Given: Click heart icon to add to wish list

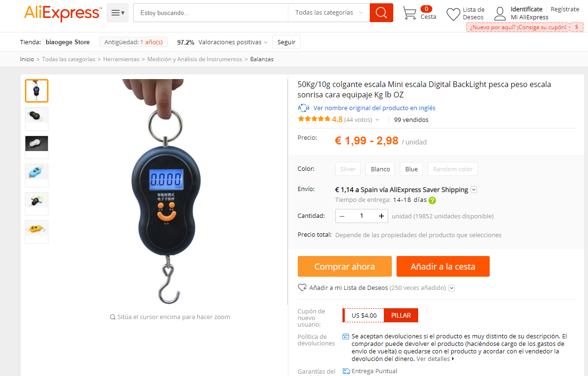Looking at the screenshot, I should 302,288.
